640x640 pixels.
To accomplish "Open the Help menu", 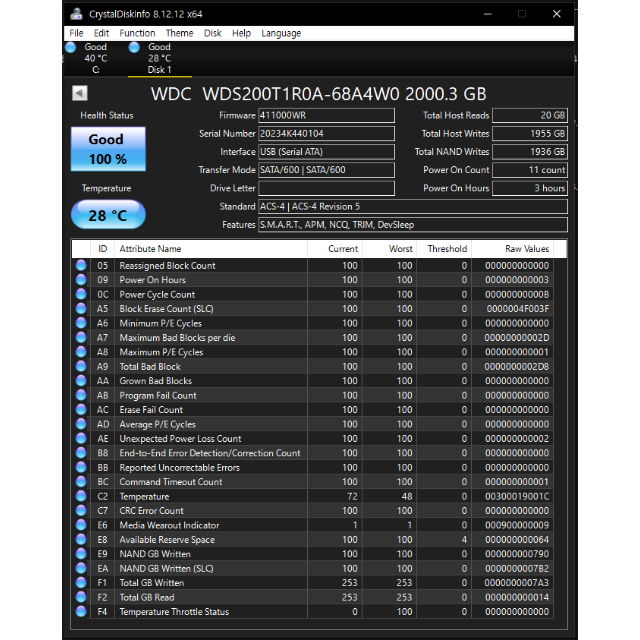I will [241, 33].
